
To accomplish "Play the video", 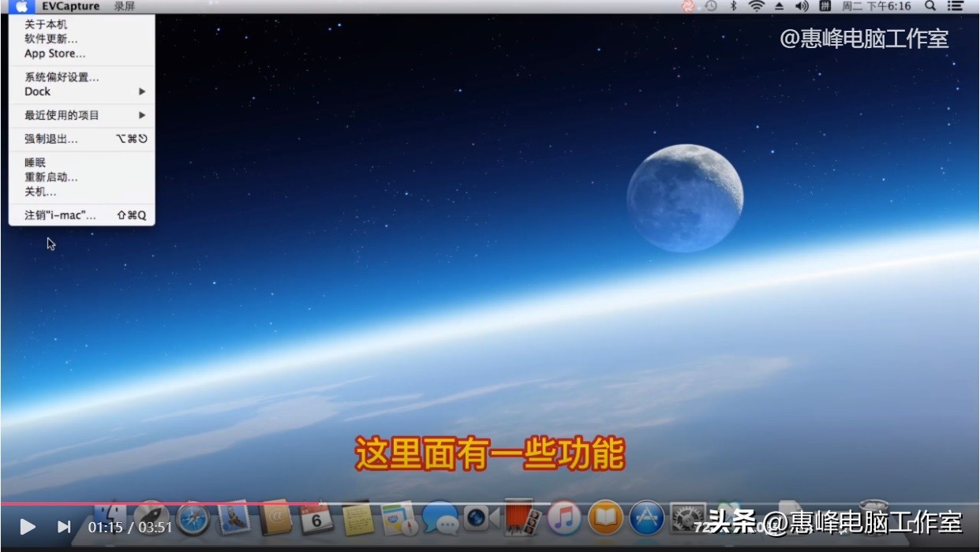I will 28,527.
